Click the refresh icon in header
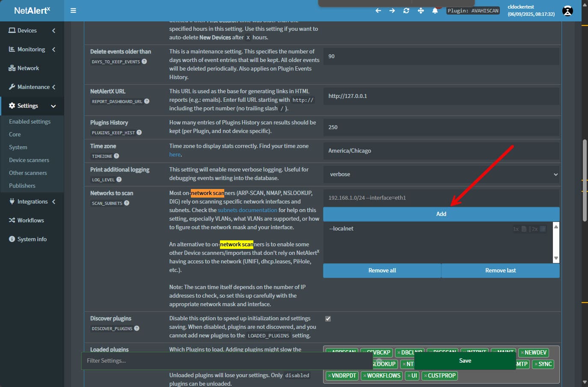The image size is (588, 387). (406, 11)
